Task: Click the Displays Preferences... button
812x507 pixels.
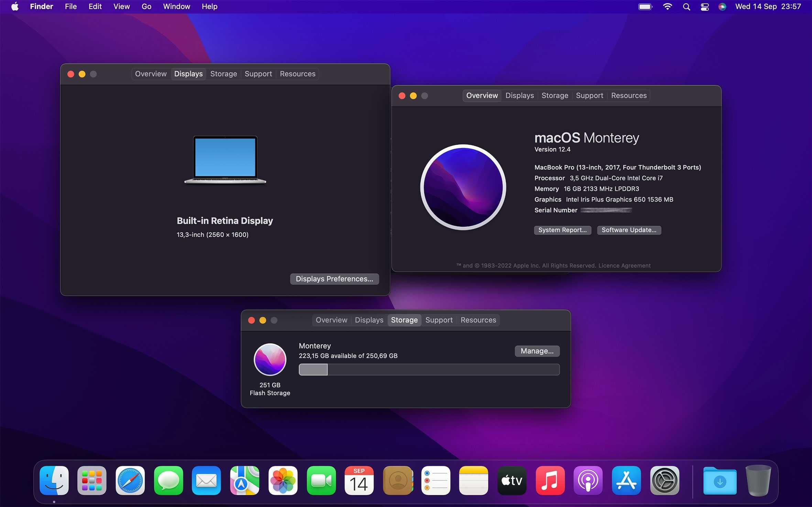Action: [334, 279]
